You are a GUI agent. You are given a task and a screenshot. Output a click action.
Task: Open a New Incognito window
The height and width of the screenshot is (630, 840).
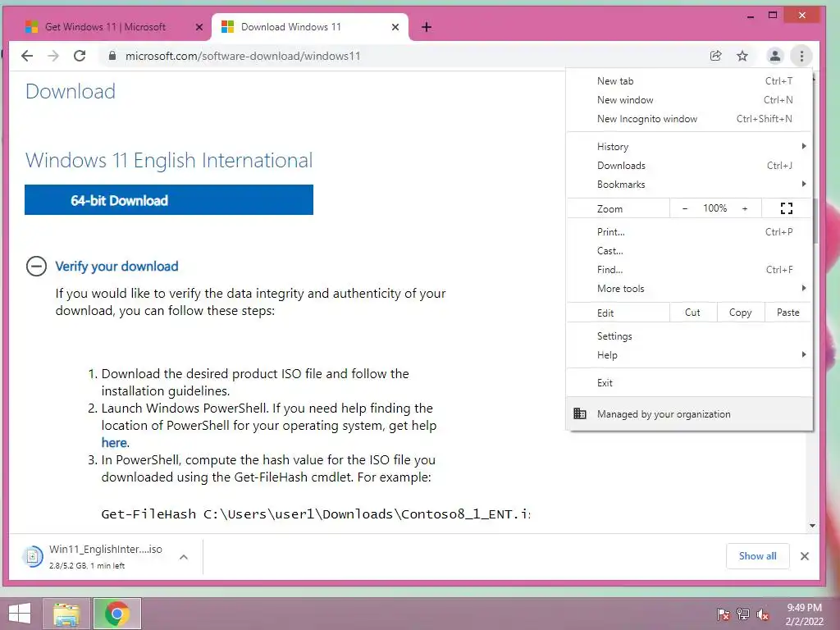[689, 118]
